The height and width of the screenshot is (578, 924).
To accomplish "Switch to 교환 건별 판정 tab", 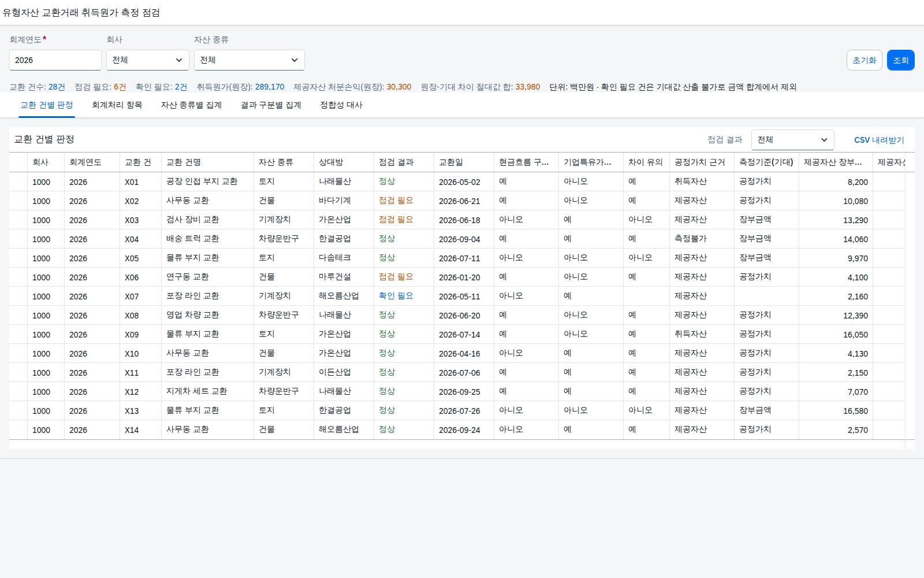I will tap(47, 105).
